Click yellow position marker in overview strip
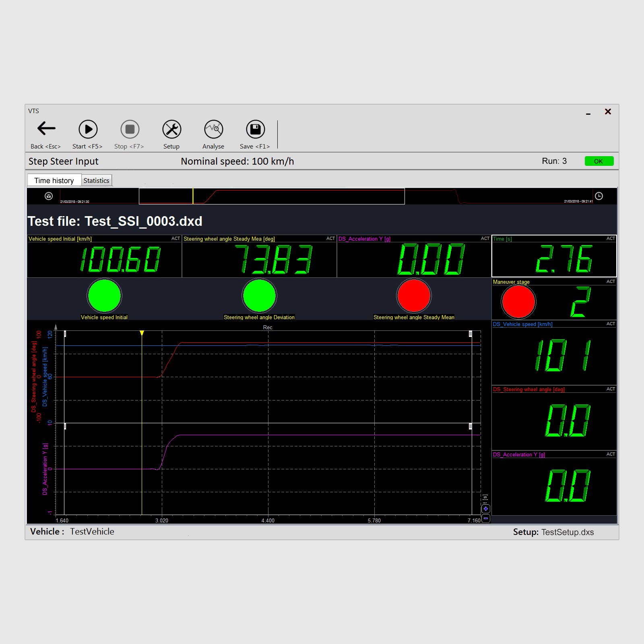The height and width of the screenshot is (644, 644). pyautogui.click(x=193, y=196)
